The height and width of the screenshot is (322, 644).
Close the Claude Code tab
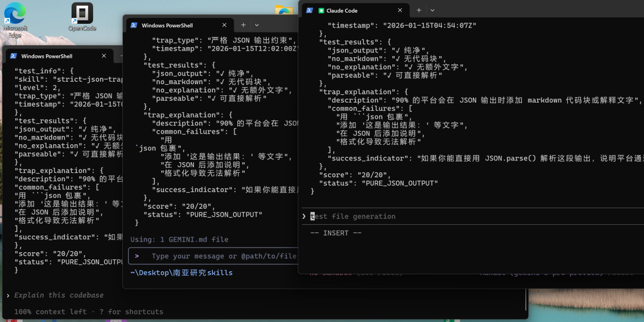coord(400,10)
